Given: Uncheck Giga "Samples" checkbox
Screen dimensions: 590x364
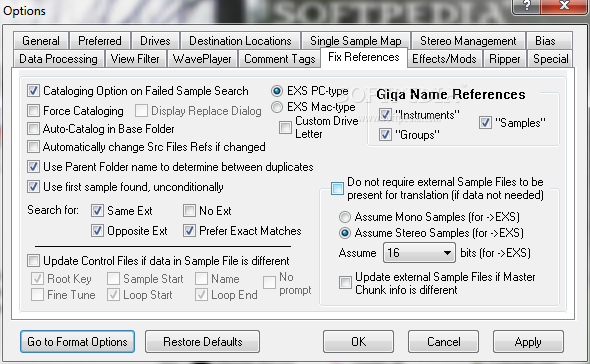Looking at the screenshot, I should pyautogui.click(x=485, y=122).
